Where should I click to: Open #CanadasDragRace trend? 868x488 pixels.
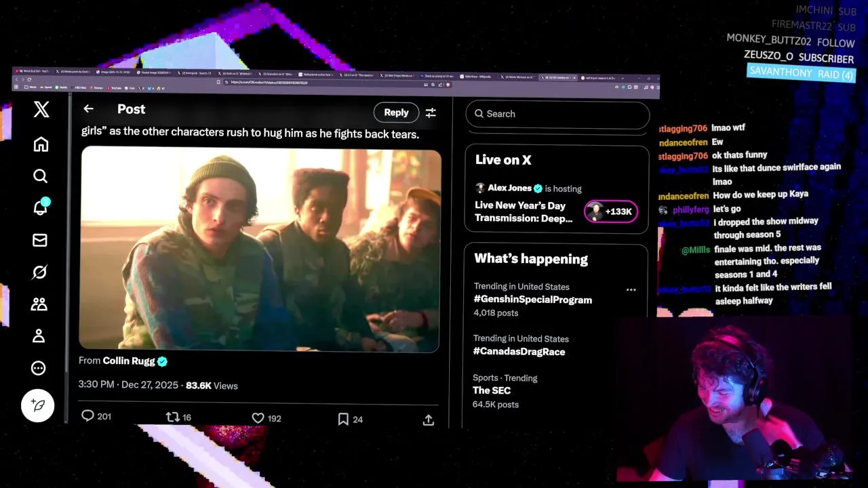point(519,352)
